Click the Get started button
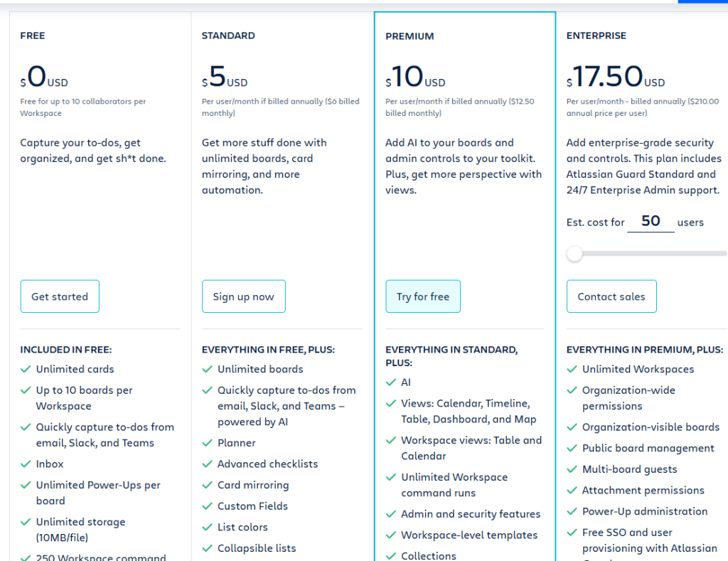 (x=60, y=296)
